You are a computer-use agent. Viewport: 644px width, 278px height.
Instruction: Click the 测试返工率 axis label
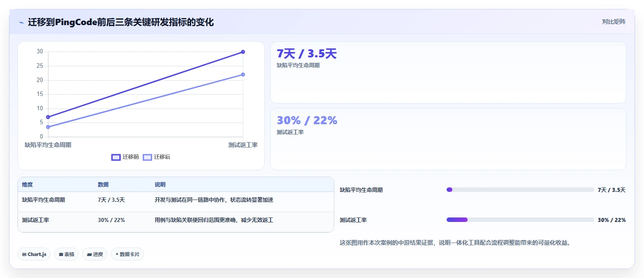tap(243, 145)
